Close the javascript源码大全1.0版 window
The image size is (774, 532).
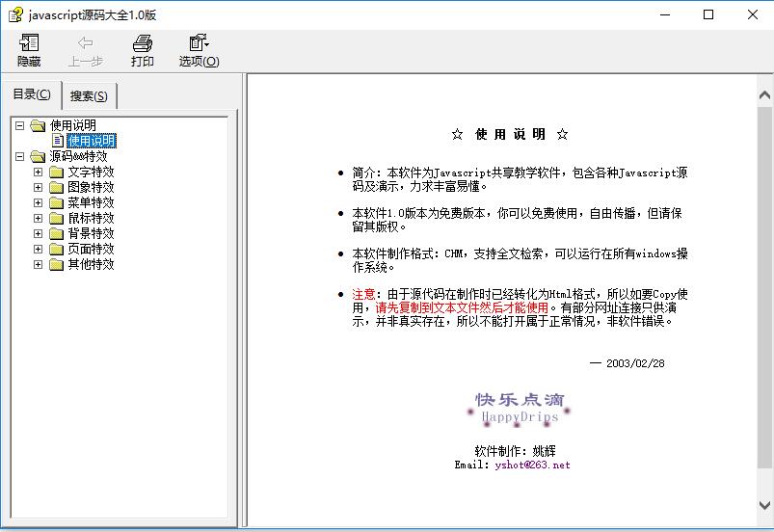(x=752, y=14)
